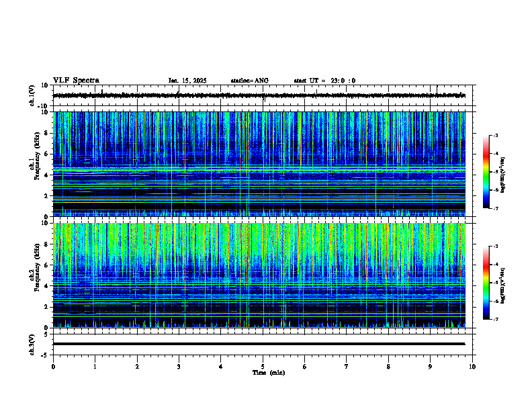The image size is (532, 411).
Task: Click the ch.1 "Frequency (kHz)" axis label
Action: pos(38,155)
